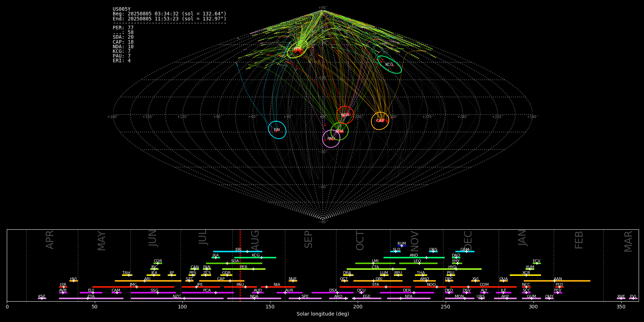Select the GEM shower bar in timeline
The height and width of the screenshot is (322, 644).
point(465,252)
